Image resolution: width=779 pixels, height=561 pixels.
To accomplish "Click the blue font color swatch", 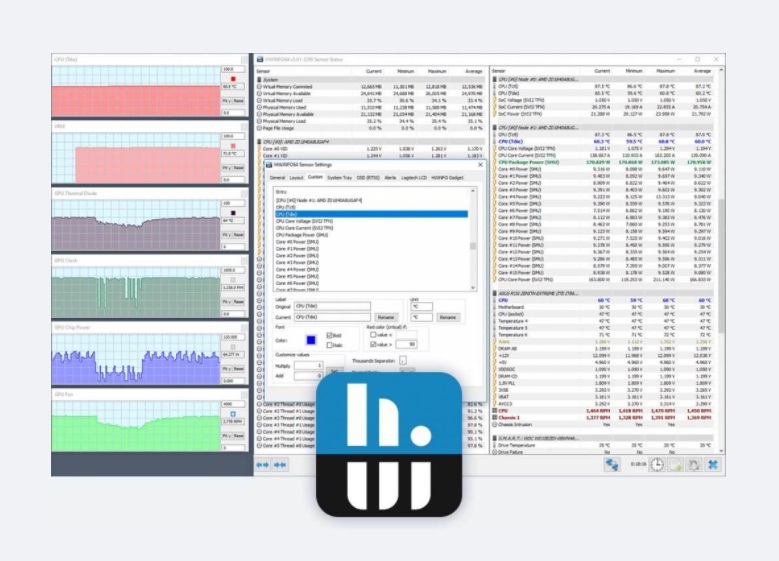I will tap(311, 340).
